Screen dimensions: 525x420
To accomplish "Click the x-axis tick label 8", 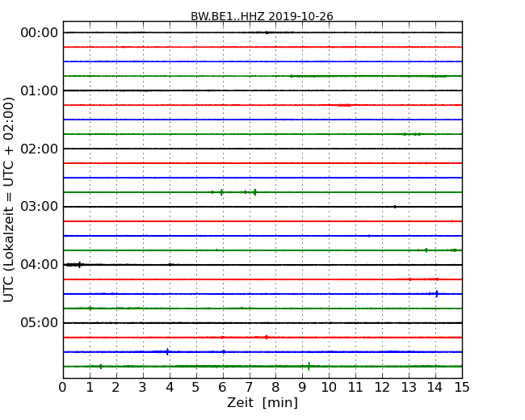I will 276,388.
